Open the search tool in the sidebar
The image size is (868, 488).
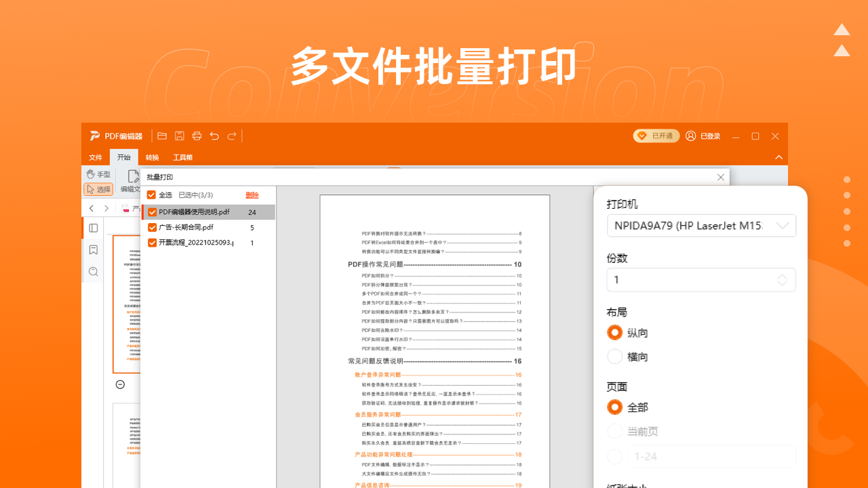[95, 271]
